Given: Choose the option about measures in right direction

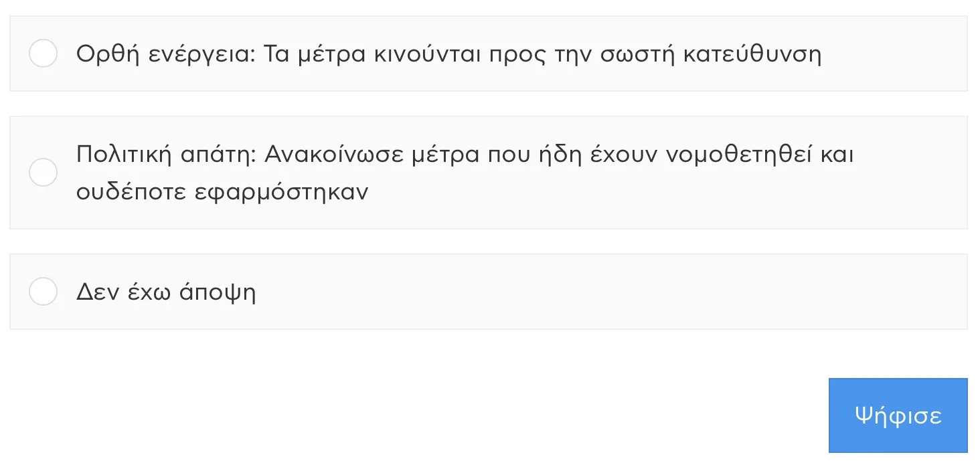Looking at the screenshot, I should [x=43, y=54].
